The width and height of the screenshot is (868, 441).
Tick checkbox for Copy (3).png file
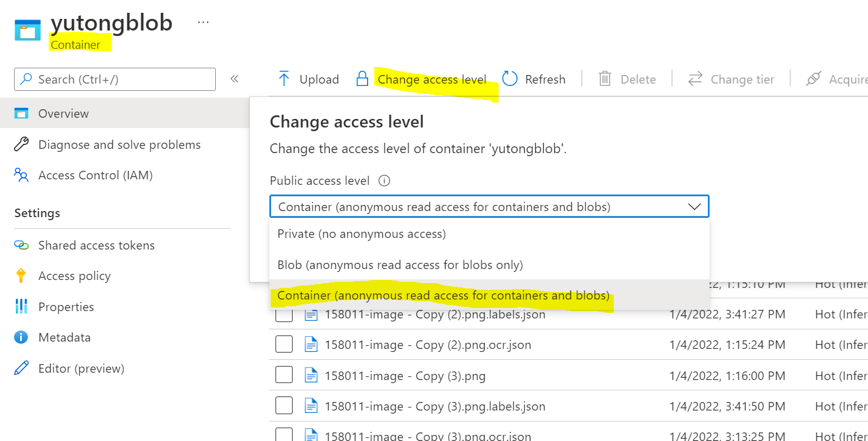(284, 375)
